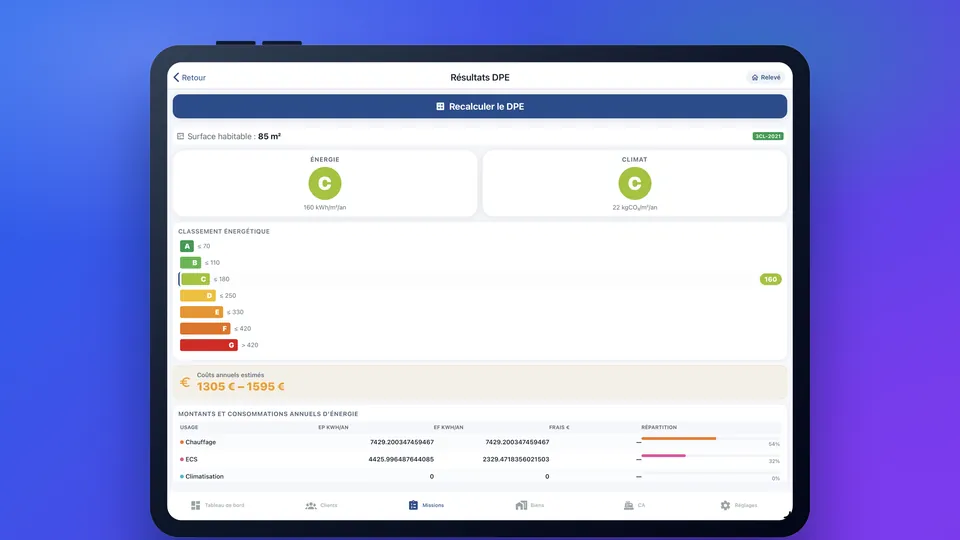
Task: Click the Climatisation 0% répartition bar
Action: point(710,473)
